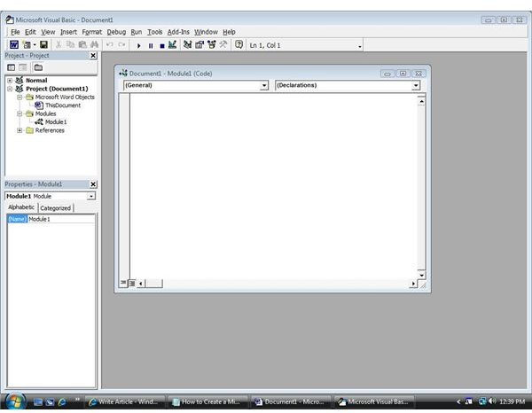Open the Add-Ins menu
The height and width of the screenshot is (413, 532).
[178, 32]
